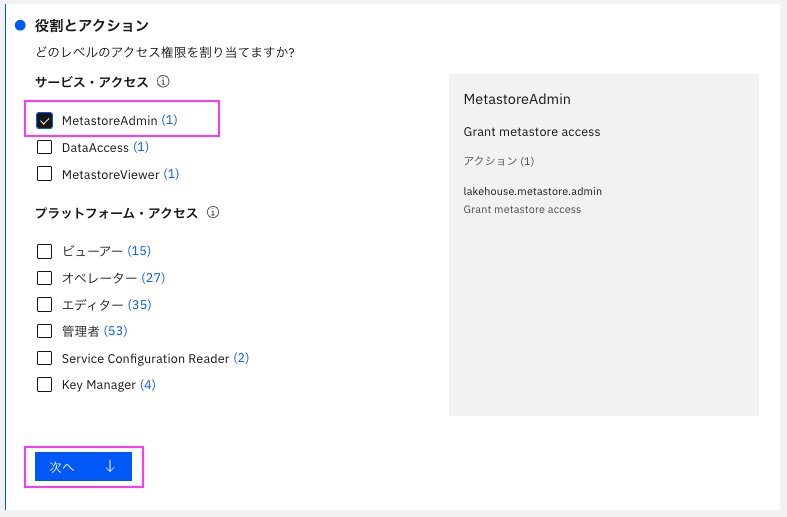Open the 管理者 (53) actions count link
The height and width of the screenshot is (517, 787).
tap(115, 331)
